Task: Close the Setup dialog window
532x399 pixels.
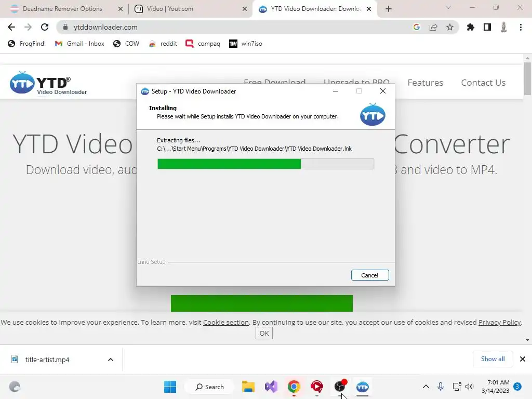Action: pyautogui.click(x=383, y=91)
